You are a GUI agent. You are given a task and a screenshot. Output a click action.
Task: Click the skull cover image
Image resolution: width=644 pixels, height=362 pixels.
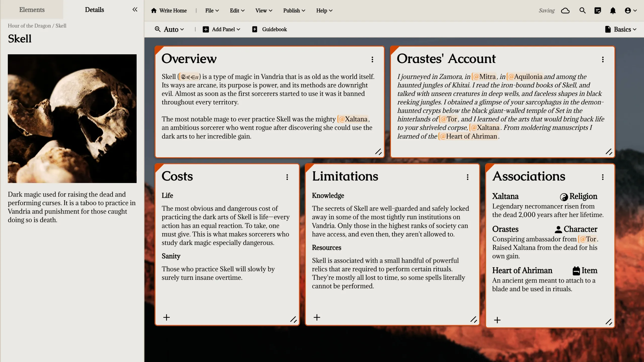click(72, 118)
